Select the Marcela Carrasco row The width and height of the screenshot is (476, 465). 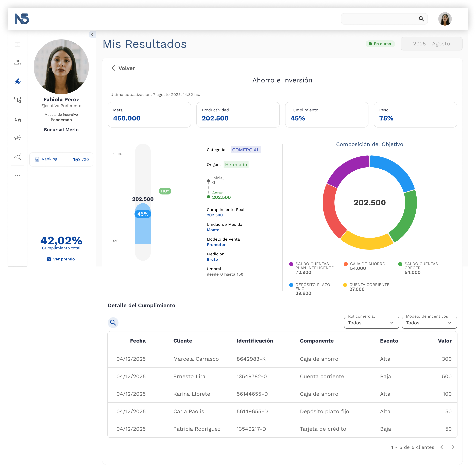coord(282,359)
